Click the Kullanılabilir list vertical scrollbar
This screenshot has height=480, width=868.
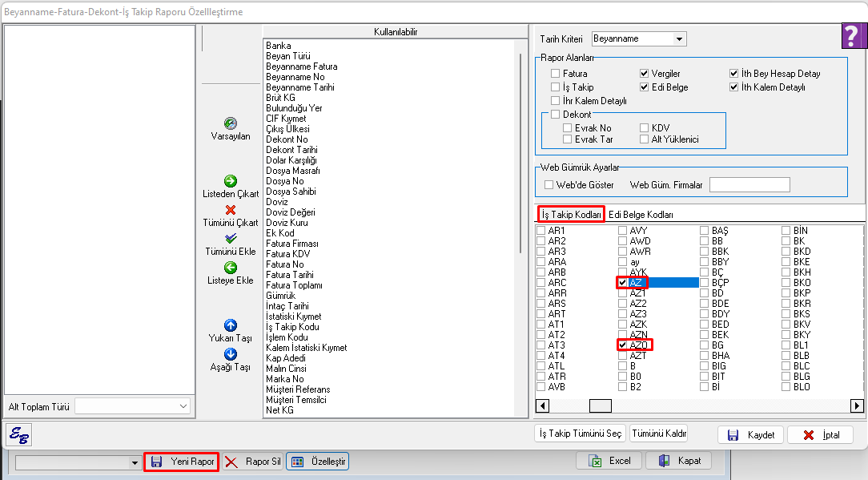(520, 154)
